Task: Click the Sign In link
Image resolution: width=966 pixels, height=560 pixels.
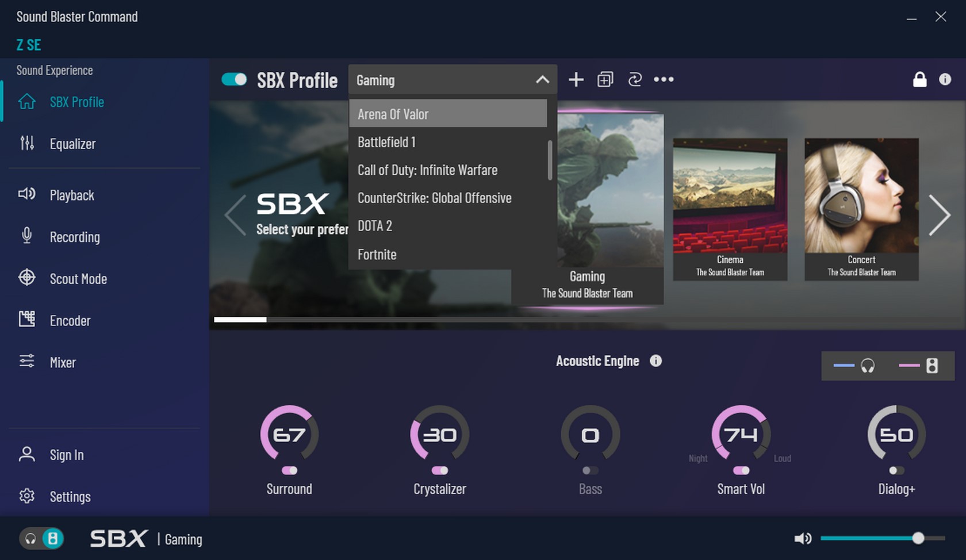Action: pos(67,455)
